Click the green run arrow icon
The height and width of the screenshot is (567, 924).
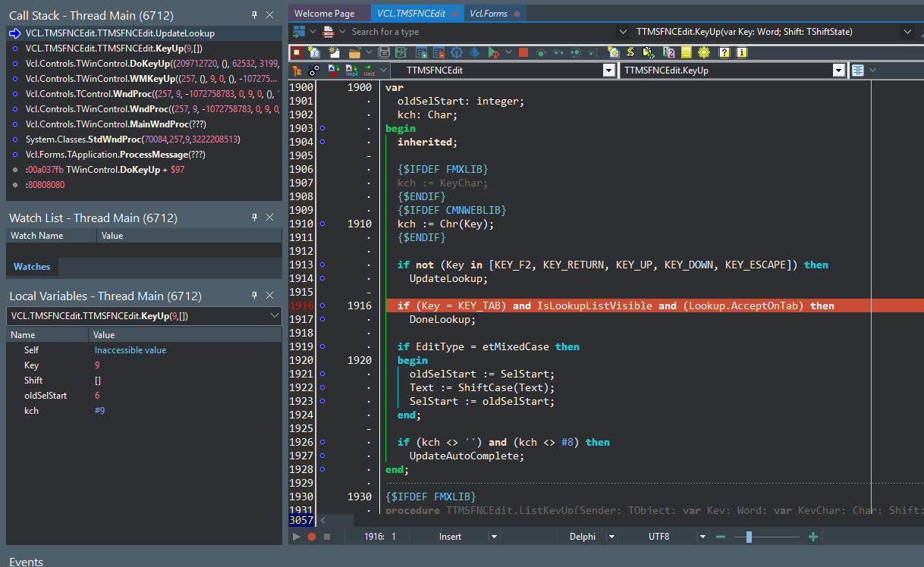[493, 52]
